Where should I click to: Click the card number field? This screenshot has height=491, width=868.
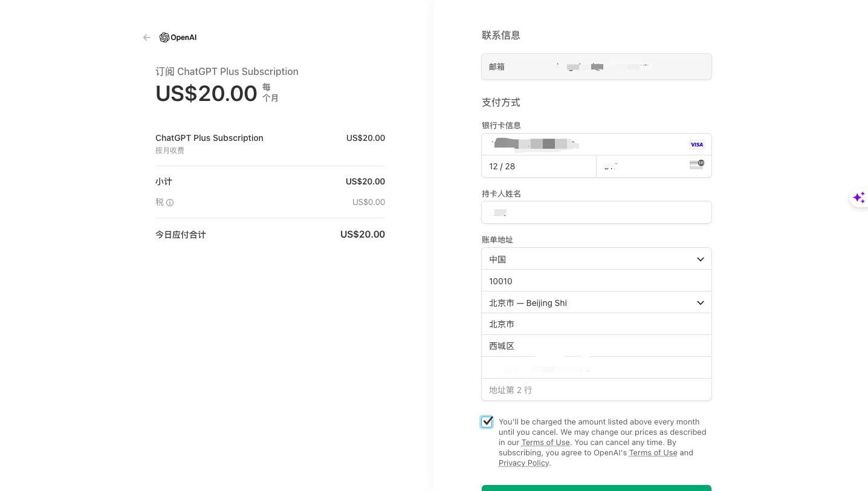point(597,145)
